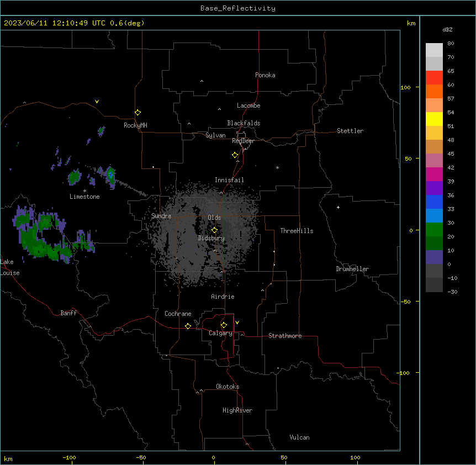Select the yellow diamond marker south of RedDeer
Viewport: 476px width, 465px height.
click(235, 155)
